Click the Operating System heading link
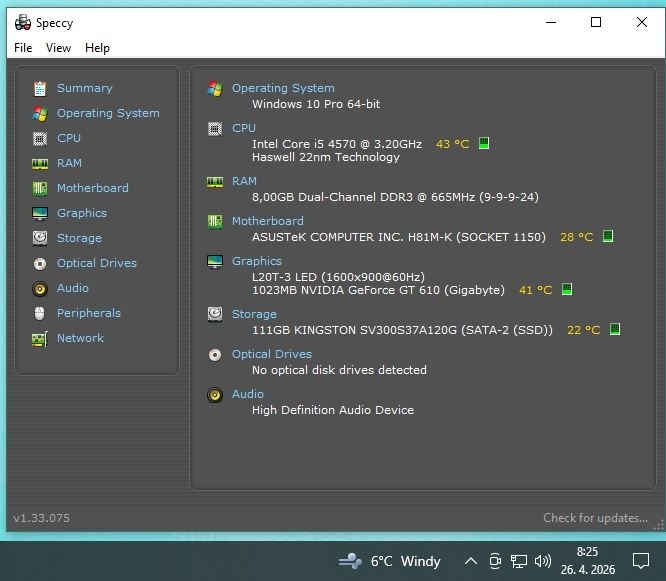 point(283,88)
